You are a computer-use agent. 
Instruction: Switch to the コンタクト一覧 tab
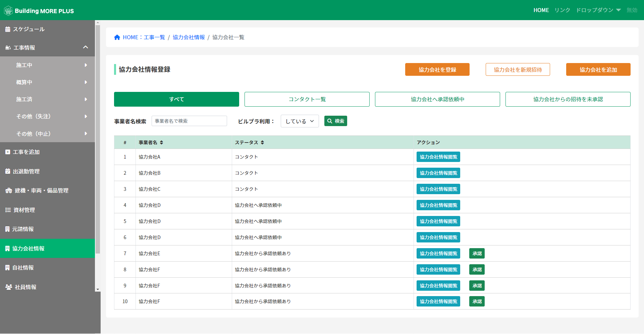(307, 99)
